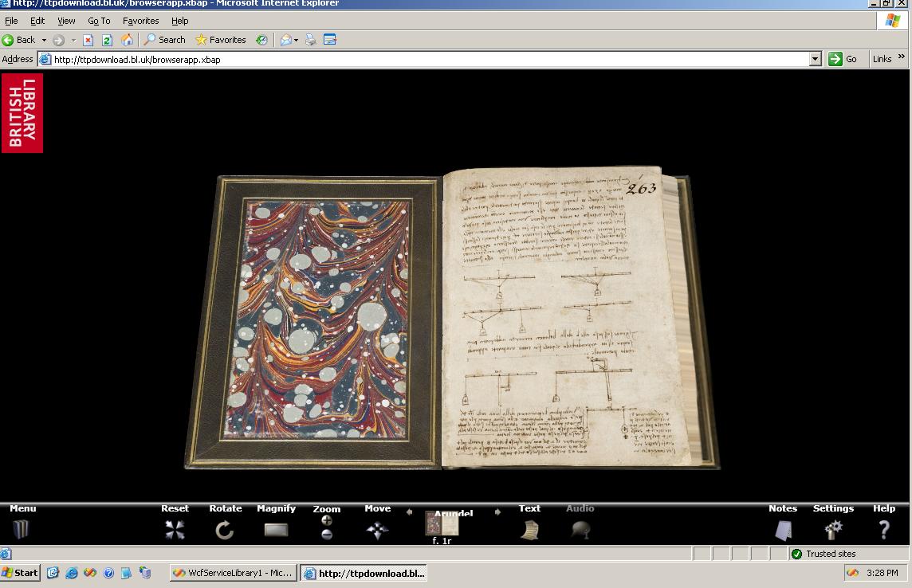This screenshot has height=588, width=912.
Task: Click the Go button
Action: coord(842,59)
